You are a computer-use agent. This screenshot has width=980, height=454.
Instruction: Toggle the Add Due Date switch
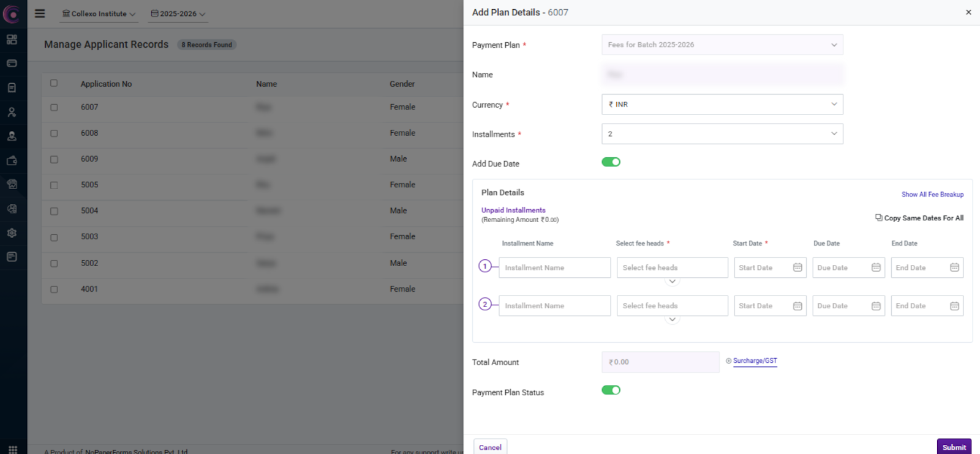611,162
